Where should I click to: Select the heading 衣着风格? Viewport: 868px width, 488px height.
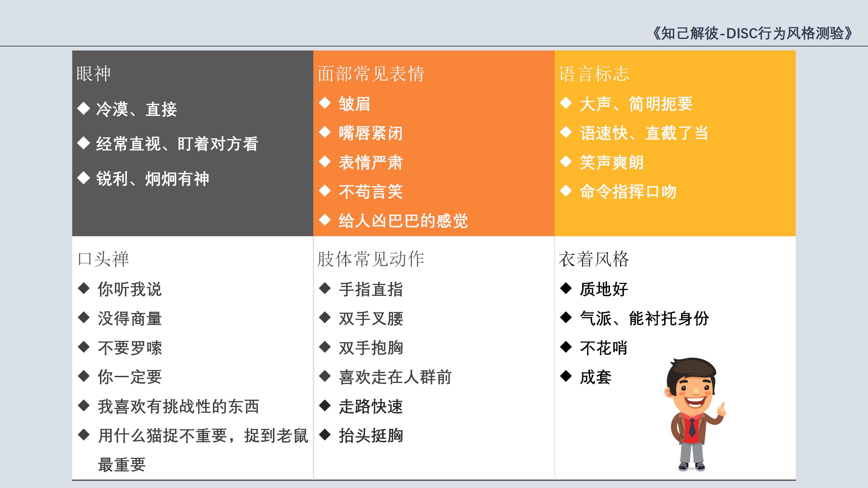coord(594,259)
